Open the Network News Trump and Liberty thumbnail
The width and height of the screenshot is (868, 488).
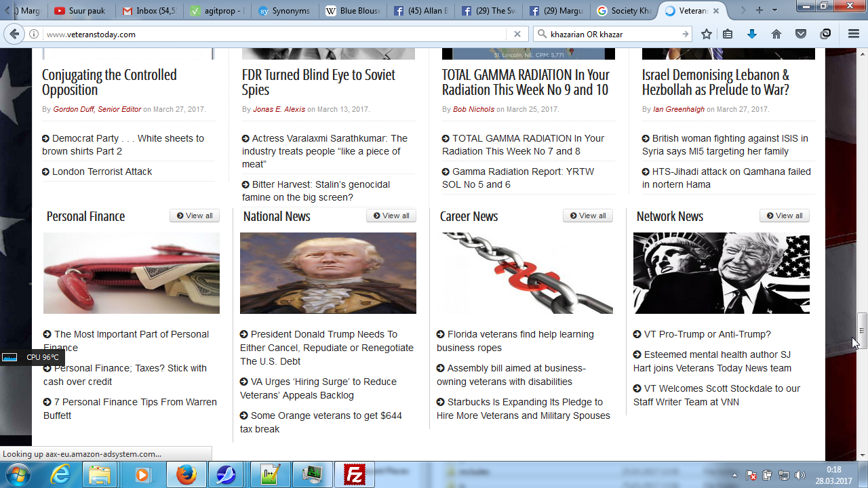[x=722, y=273]
